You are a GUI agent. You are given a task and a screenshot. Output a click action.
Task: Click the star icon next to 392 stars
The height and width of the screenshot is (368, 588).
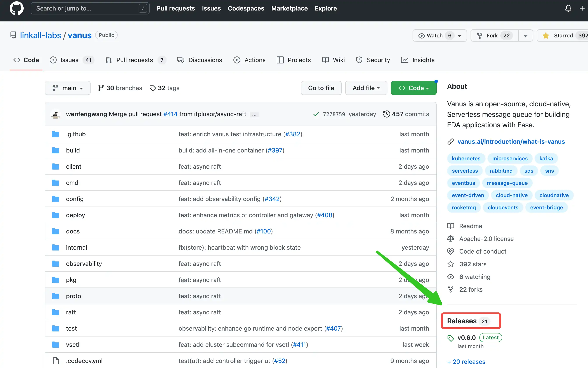point(451,264)
